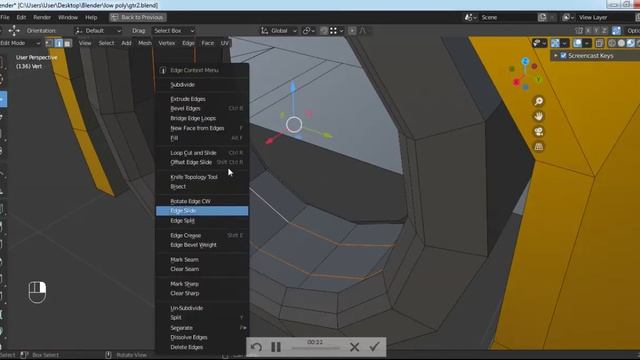
Task: Toggle snapping magnet icon
Action: (323, 31)
